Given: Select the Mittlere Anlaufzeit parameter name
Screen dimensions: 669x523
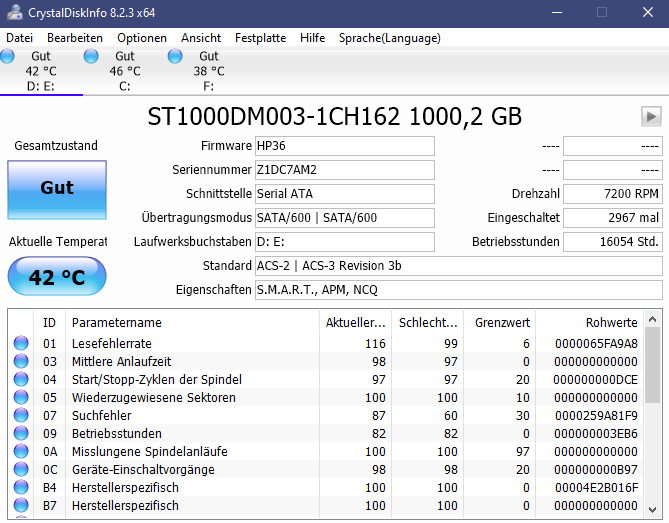Looking at the screenshot, I should [122, 361].
